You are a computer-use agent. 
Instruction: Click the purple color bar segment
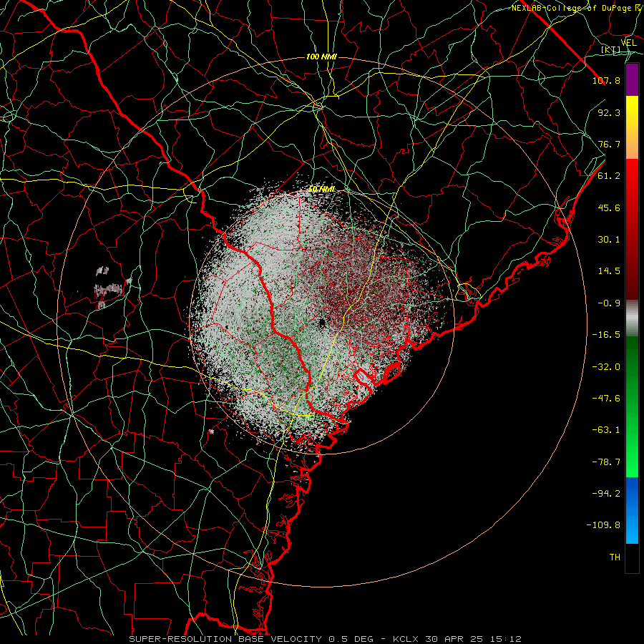(632, 80)
